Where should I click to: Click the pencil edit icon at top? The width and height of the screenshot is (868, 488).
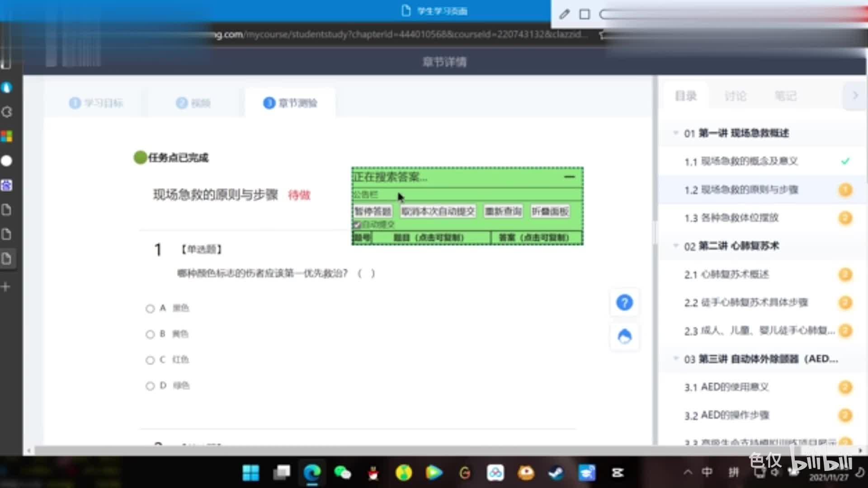(x=564, y=14)
